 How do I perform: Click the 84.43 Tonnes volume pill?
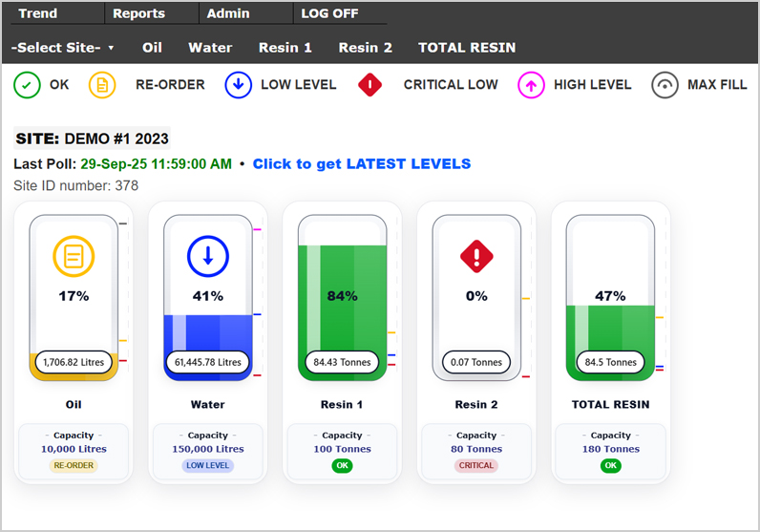(x=342, y=362)
